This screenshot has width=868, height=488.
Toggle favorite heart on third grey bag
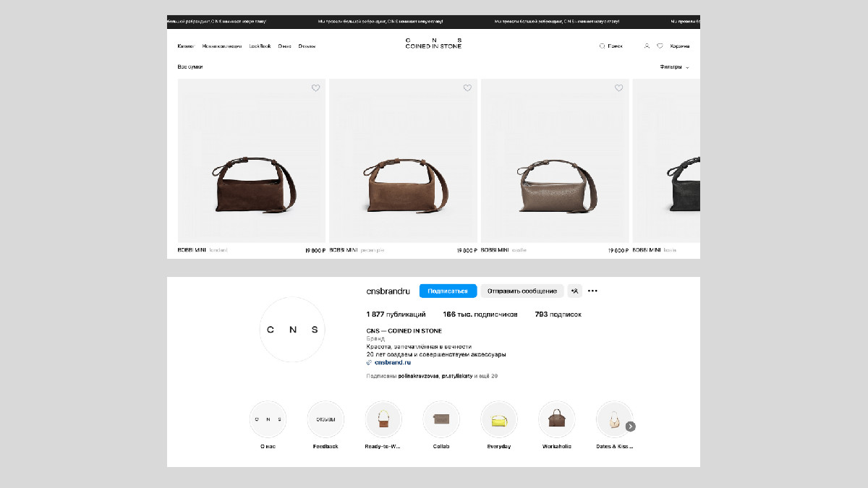(x=618, y=88)
